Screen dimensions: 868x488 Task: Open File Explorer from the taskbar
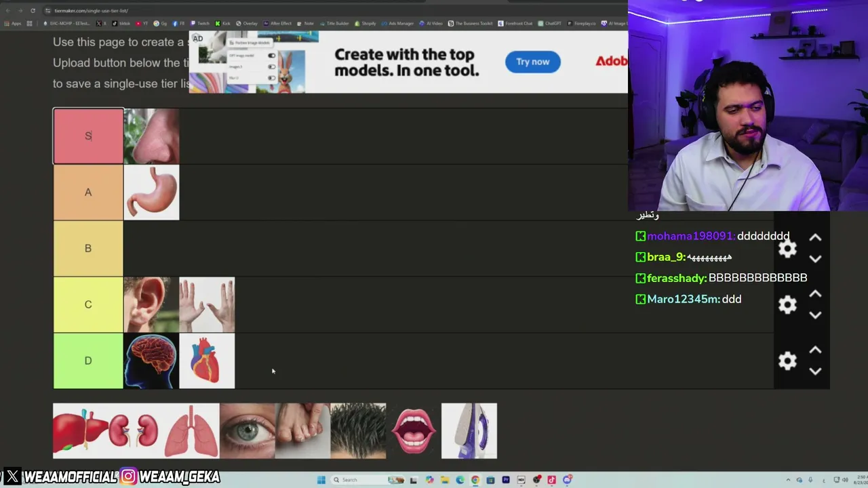tap(445, 480)
